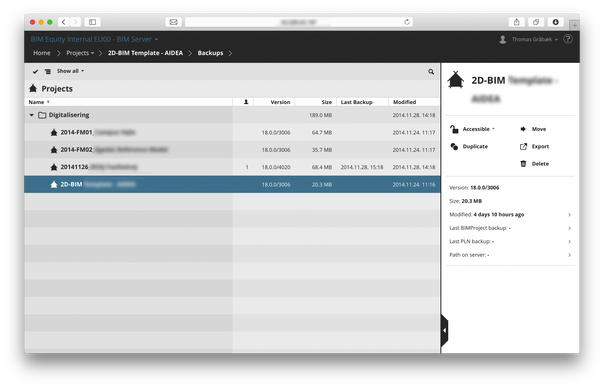Expand the Last PLN backup chevron
The width and height of the screenshot is (604, 388).
(569, 242)
